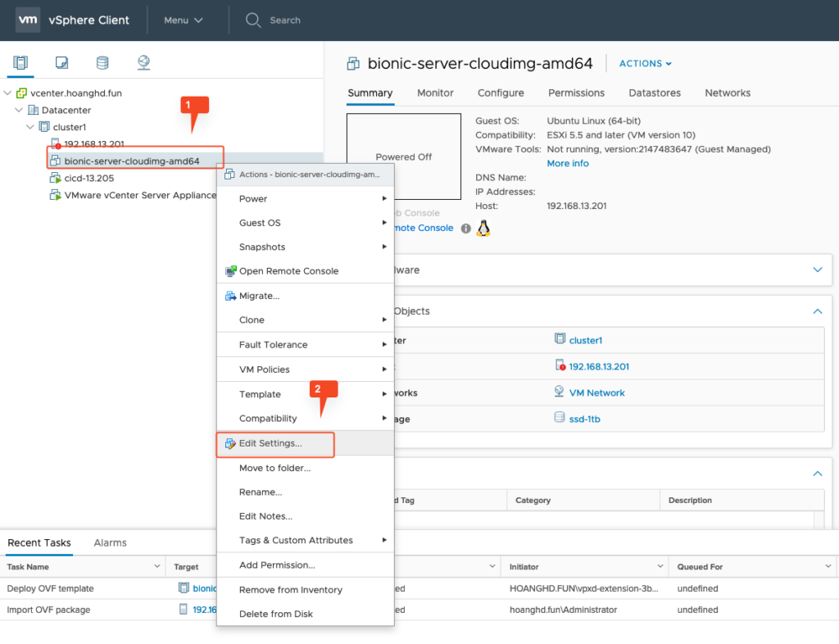Open VMs and Templates inventory view icon

[61, 62]
